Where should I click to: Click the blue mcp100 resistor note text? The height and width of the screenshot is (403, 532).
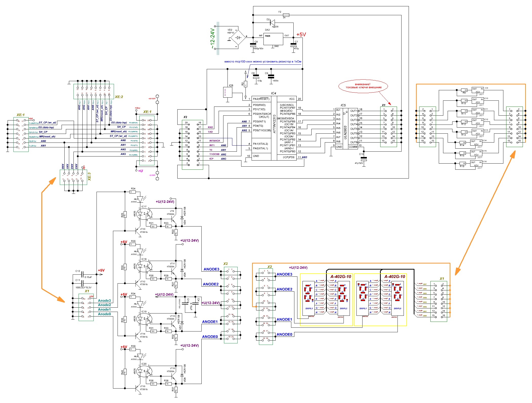[263, 62]
